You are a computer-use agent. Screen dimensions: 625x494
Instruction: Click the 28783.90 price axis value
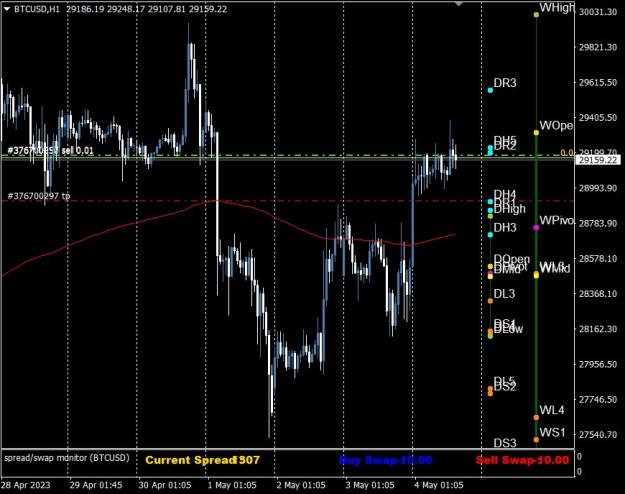[598, 223]
